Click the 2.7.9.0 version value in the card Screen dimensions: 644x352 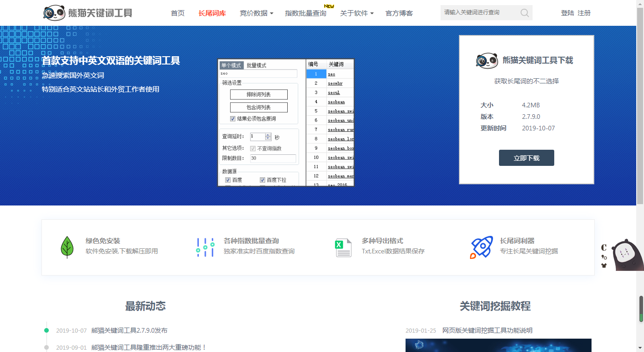[x=531, y=117]
